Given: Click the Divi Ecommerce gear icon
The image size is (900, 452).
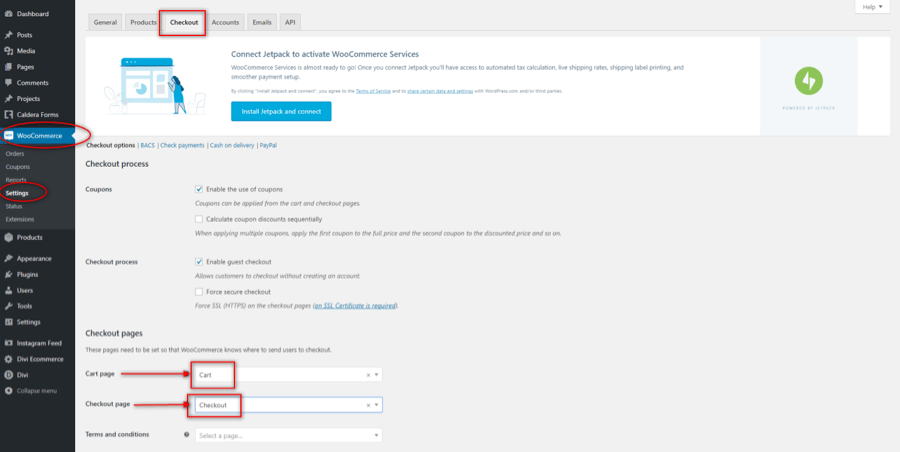Looking at the screenshot, I should pyautogui.click(x=8, y=359).
